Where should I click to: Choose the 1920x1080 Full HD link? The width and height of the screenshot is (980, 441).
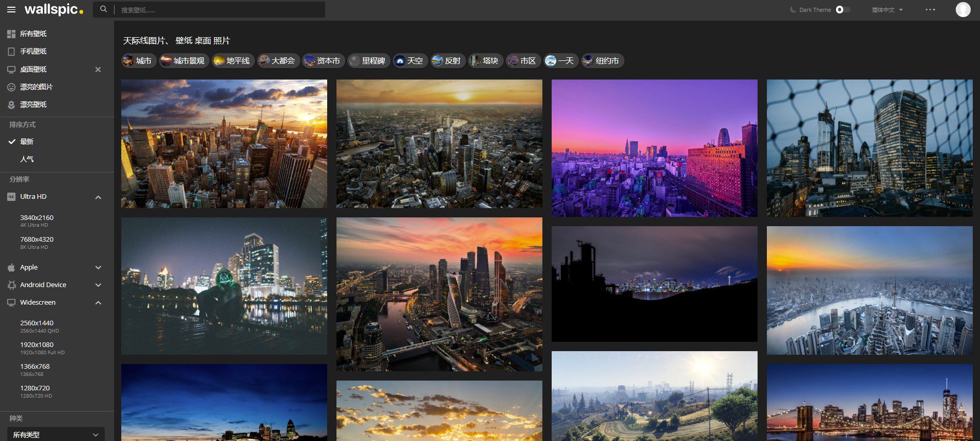(x=37, y=345)
